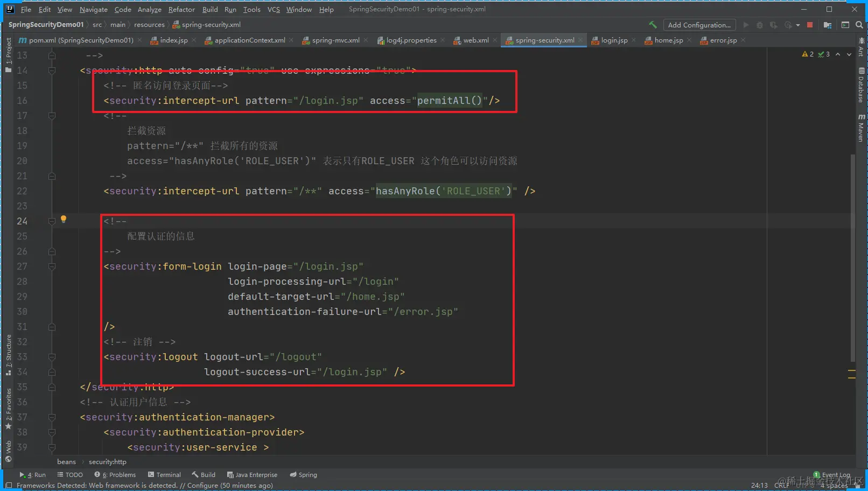Collapse the comment fold on line 17

52,116
